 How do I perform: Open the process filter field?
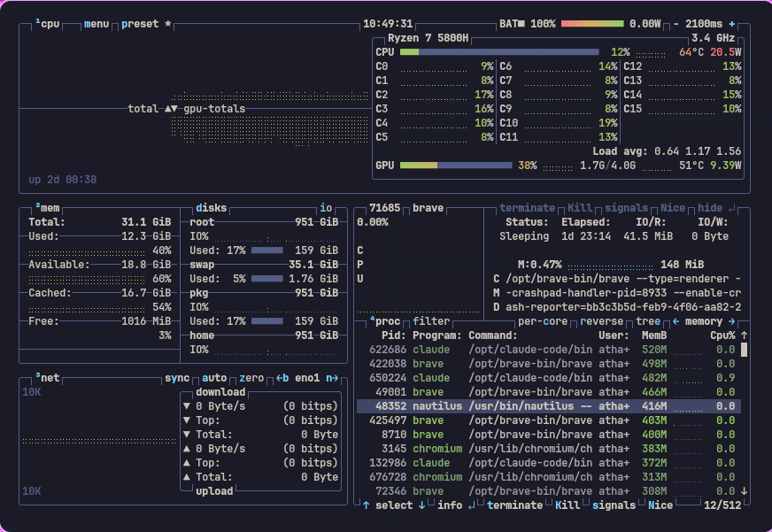click(431, 321)
